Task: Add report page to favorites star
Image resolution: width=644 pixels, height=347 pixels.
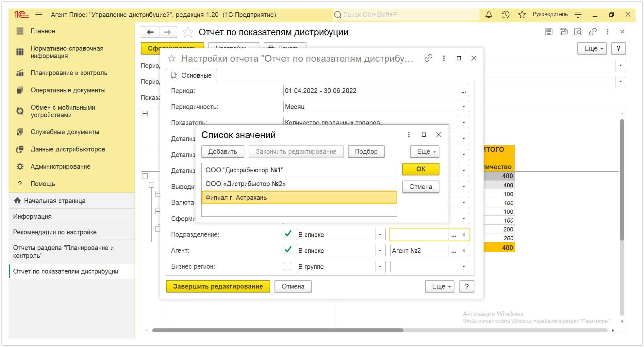Action: (188, 32)
